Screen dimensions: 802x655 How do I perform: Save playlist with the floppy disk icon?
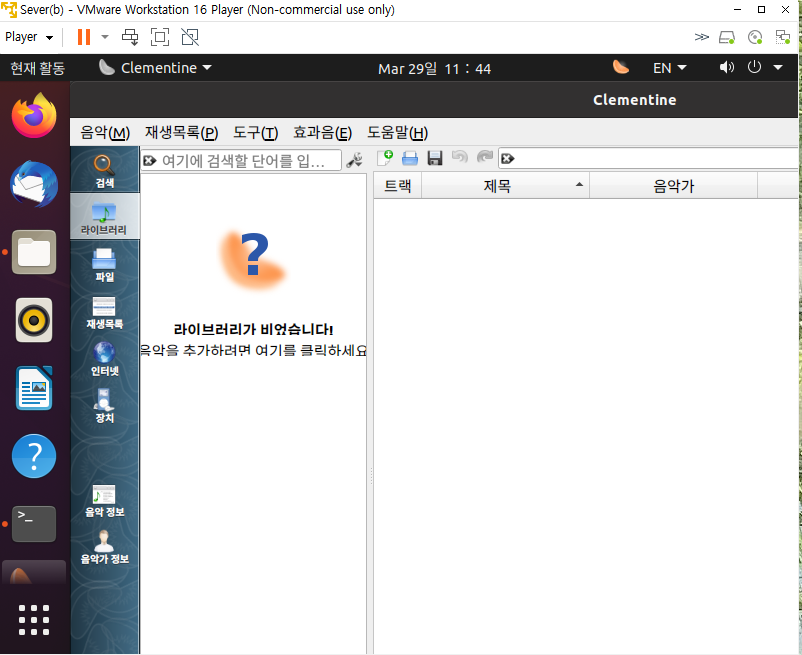[x=435, y=158]
